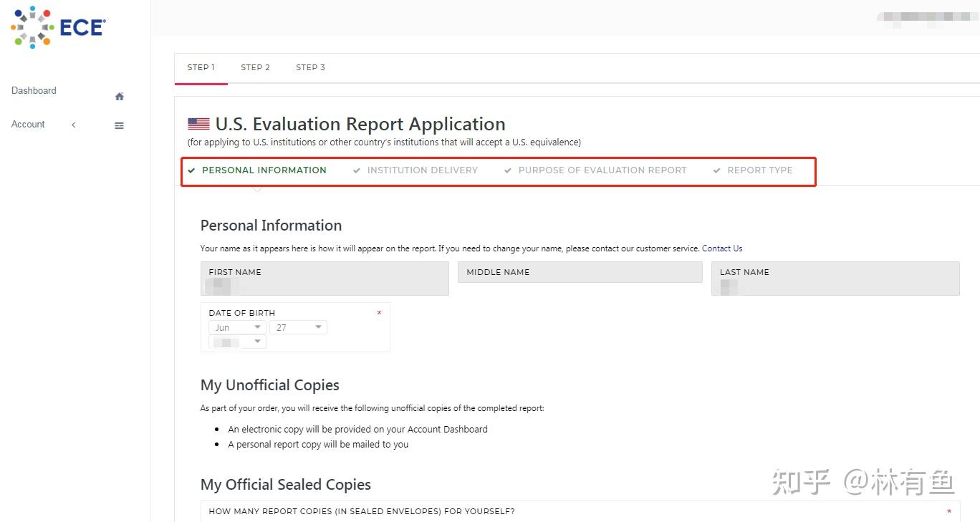Go to Dashboard in the sidebar

(34, 90)
